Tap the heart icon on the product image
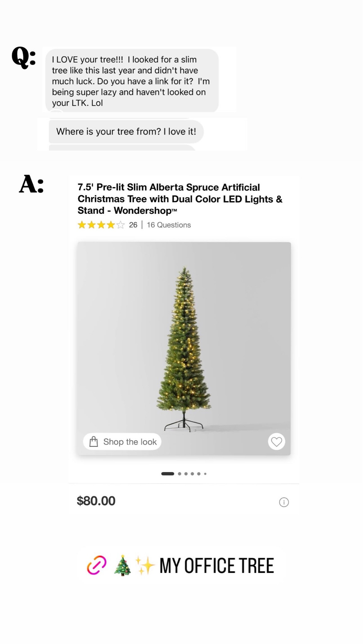 click(276, 441)
